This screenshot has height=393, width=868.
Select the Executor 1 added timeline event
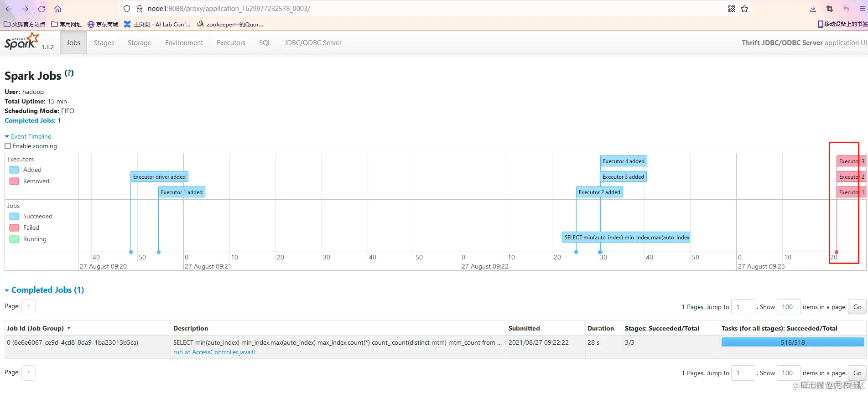182,192
